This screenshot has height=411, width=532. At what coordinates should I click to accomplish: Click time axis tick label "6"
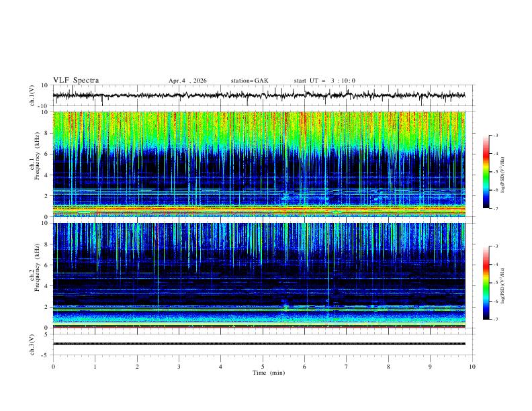304,367
